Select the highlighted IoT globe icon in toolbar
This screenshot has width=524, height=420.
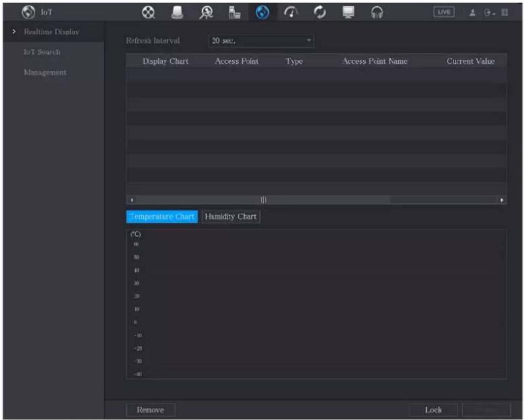point(262,13)
